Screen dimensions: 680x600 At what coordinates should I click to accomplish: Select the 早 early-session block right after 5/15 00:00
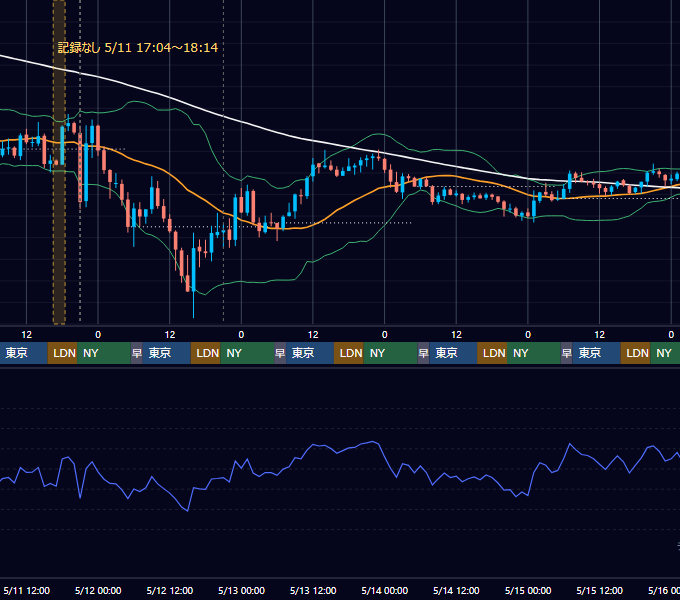[x=566, y=353]
